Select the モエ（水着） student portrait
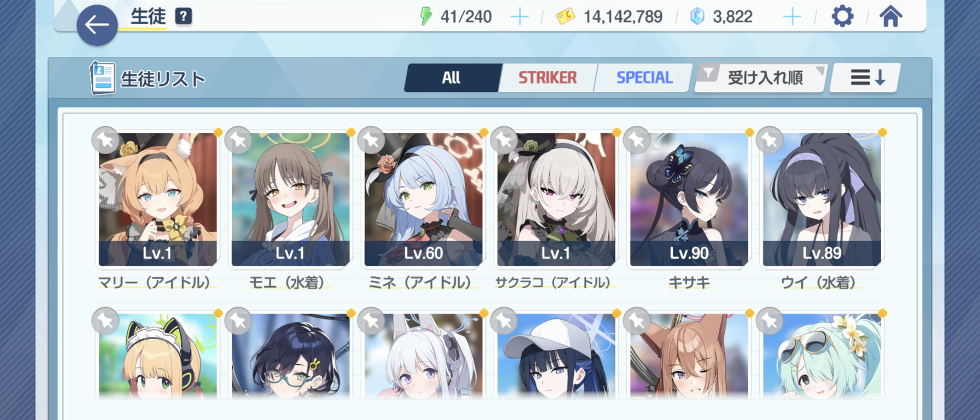 (290, 200)
